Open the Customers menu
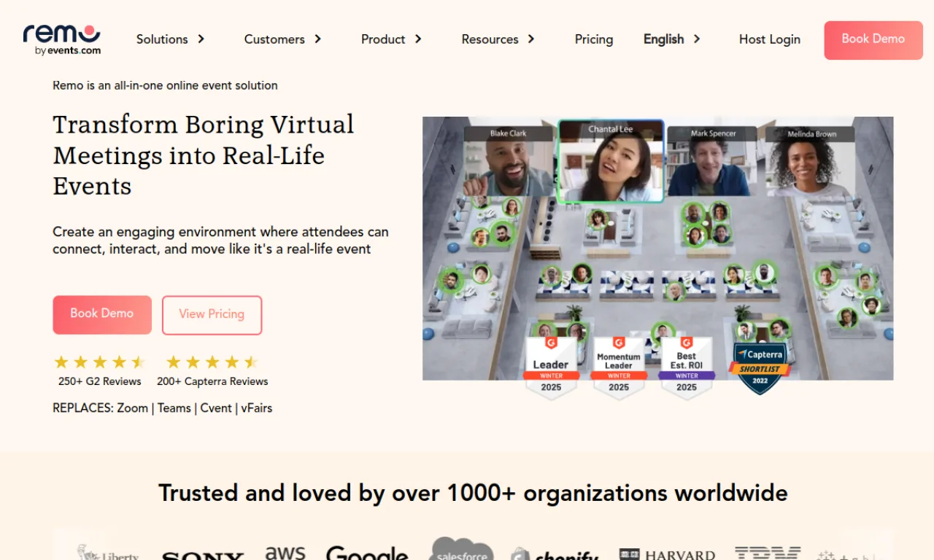The height and width of the screenshot is (560, 934). coord(274,39)
